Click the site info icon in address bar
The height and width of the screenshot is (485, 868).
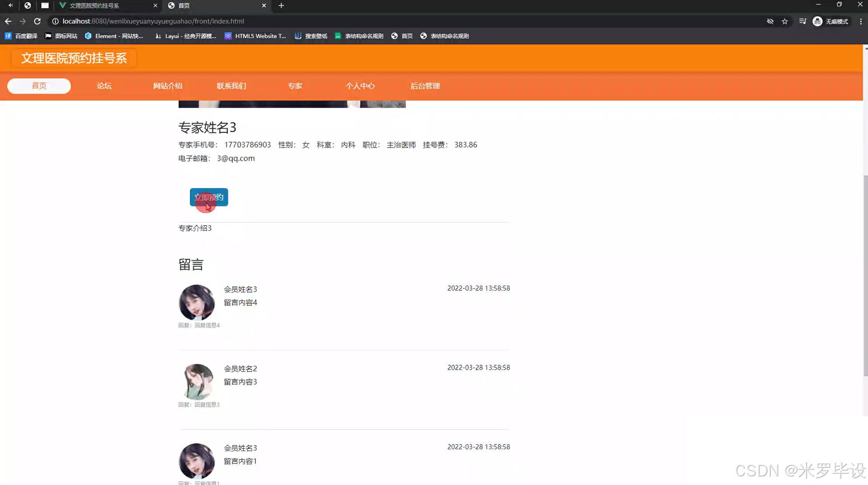tap(55, 21)
